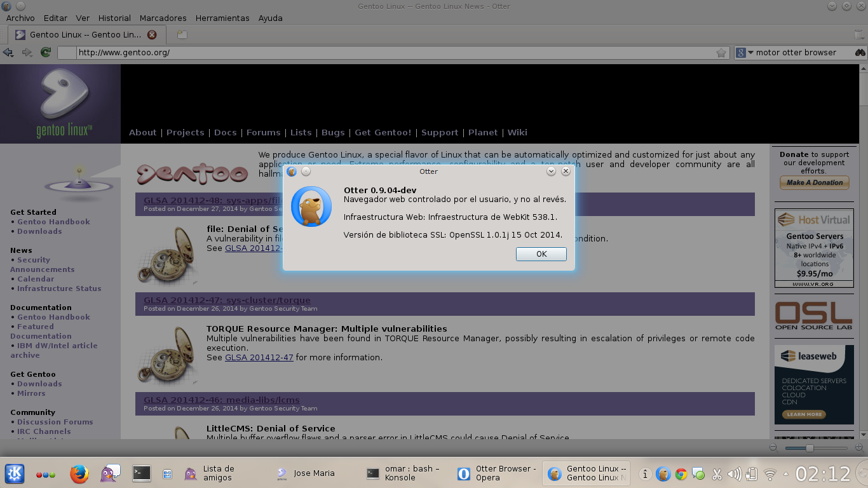Open the terminal launcher in taskbar
The height and width of the screenshot is (488, 868).
141,473
